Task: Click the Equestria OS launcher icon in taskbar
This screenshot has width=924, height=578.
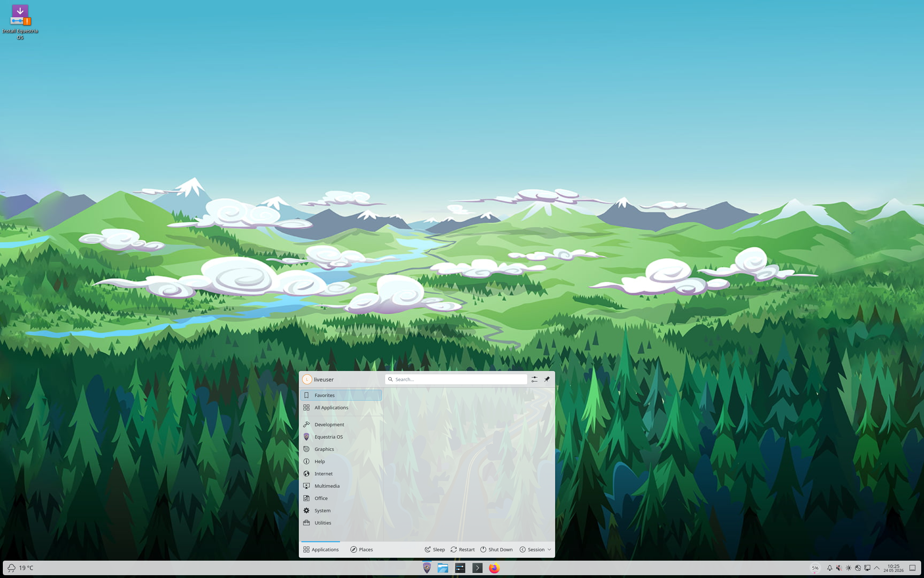Action: tap(427, 568)
